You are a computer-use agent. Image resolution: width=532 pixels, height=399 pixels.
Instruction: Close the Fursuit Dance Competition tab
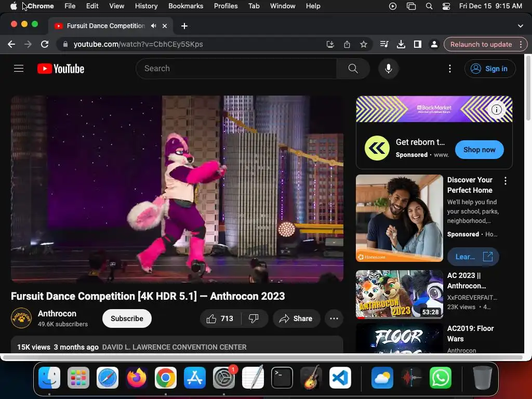pos(165,26)
